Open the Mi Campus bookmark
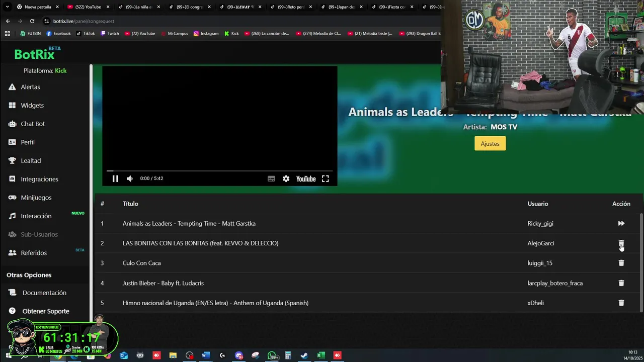This screenshot has width=644, height=362. click(175, 34)
